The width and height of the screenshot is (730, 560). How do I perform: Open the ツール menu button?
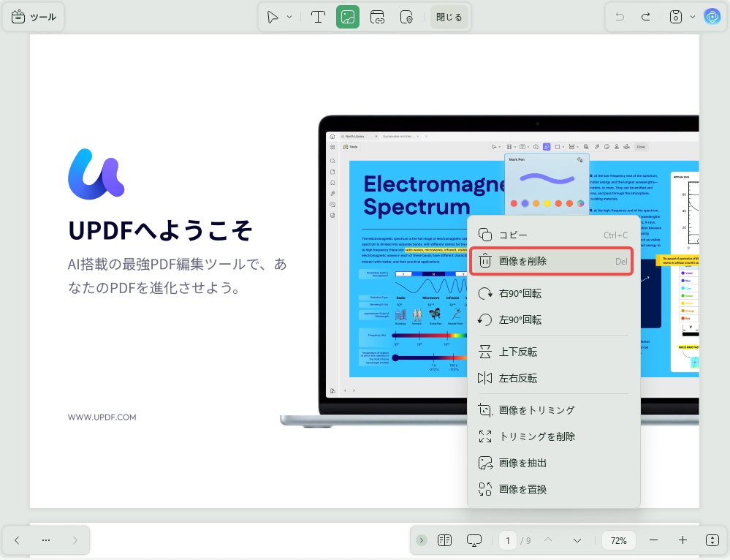pos(34,18)
